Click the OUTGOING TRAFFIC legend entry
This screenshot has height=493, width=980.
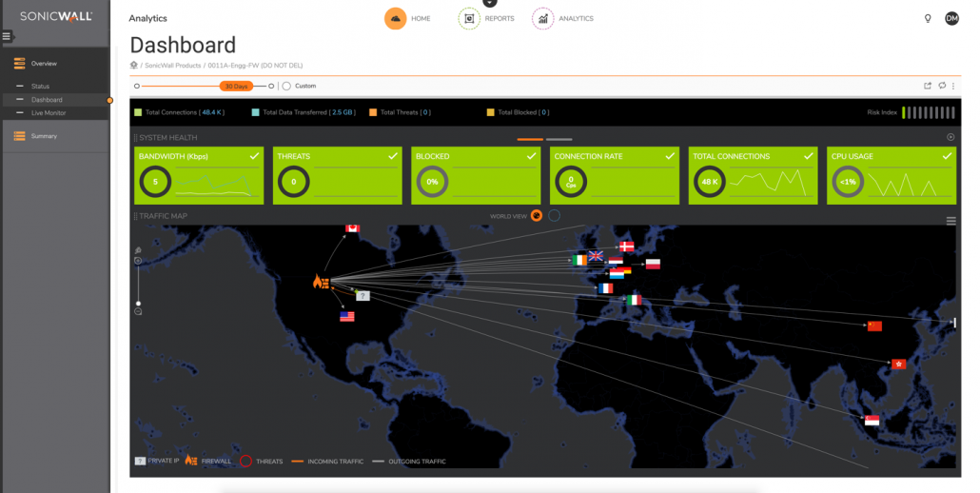[x=409, y=462]
